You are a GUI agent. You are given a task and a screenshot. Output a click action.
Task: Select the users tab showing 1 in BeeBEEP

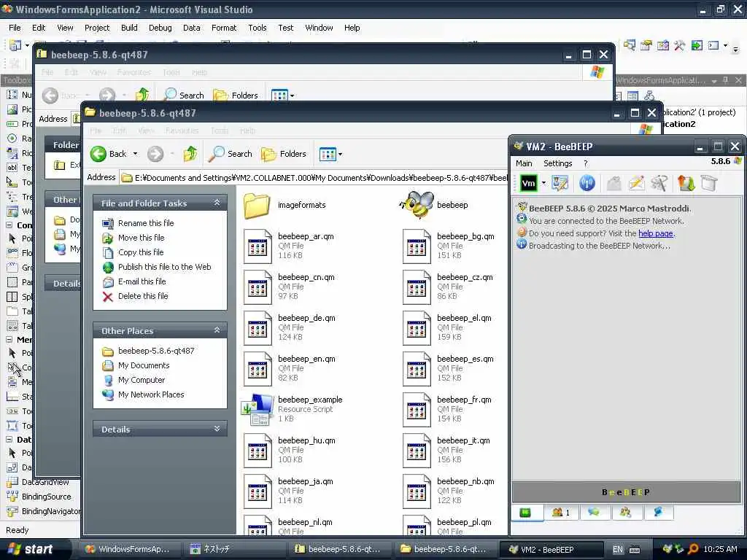pos(561,513)
